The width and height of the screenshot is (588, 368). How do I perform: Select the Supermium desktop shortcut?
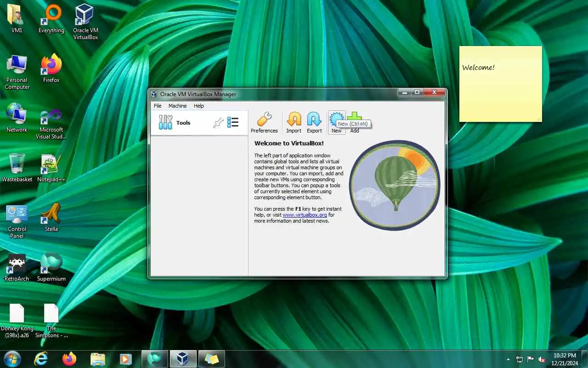tap(51, 267)
